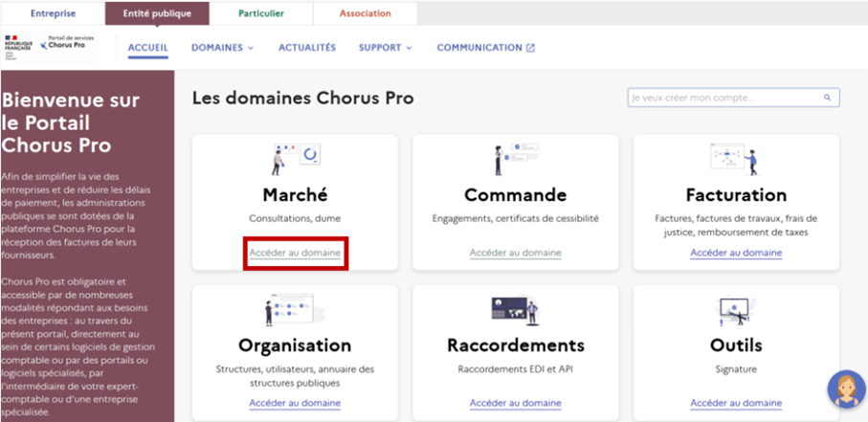Click the 'Les domaines Chorus Pro' heading

(x=302, y=99)
